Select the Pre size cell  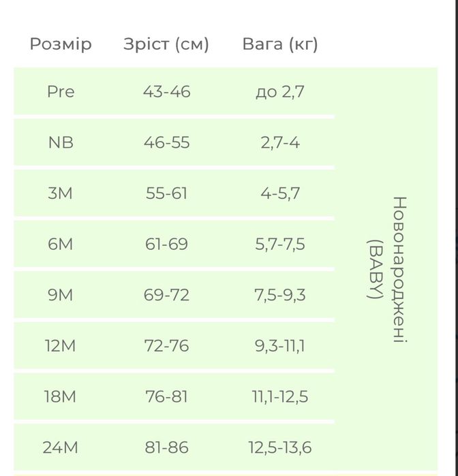tap(61, 92)
